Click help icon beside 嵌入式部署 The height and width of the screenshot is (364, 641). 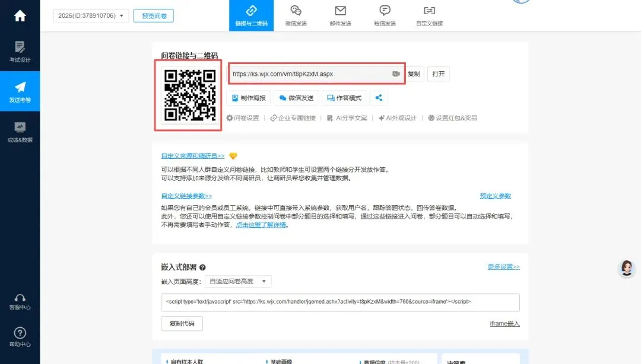point(202,267)
